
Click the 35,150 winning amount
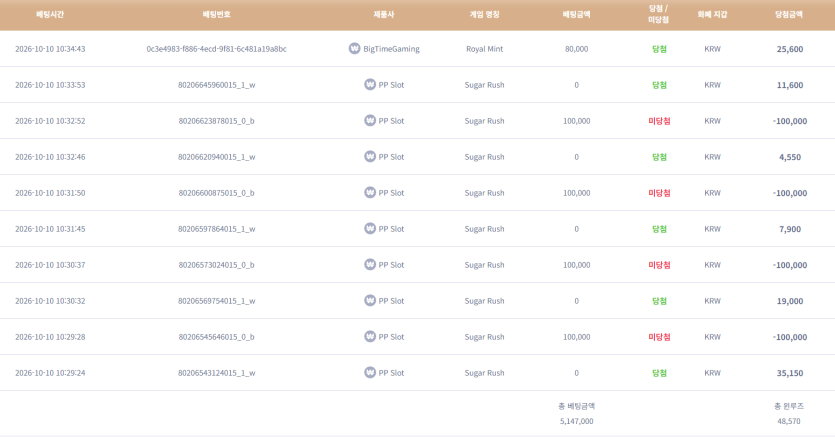(790, 373)
